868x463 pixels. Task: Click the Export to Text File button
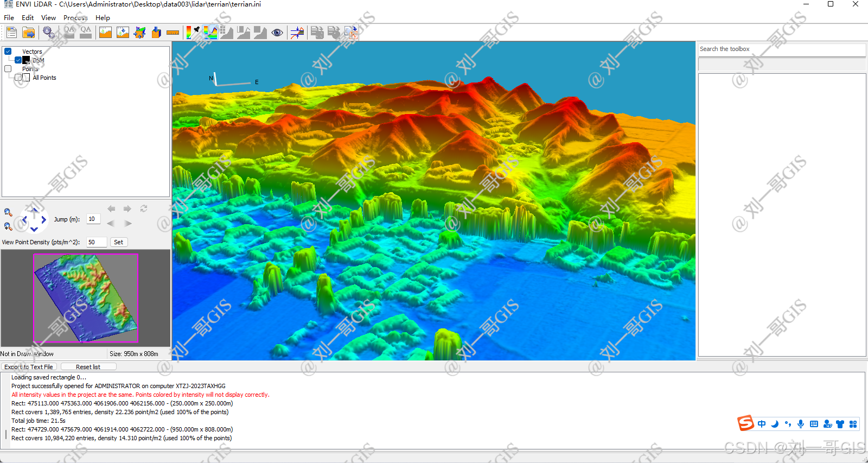tap(29, 367)
